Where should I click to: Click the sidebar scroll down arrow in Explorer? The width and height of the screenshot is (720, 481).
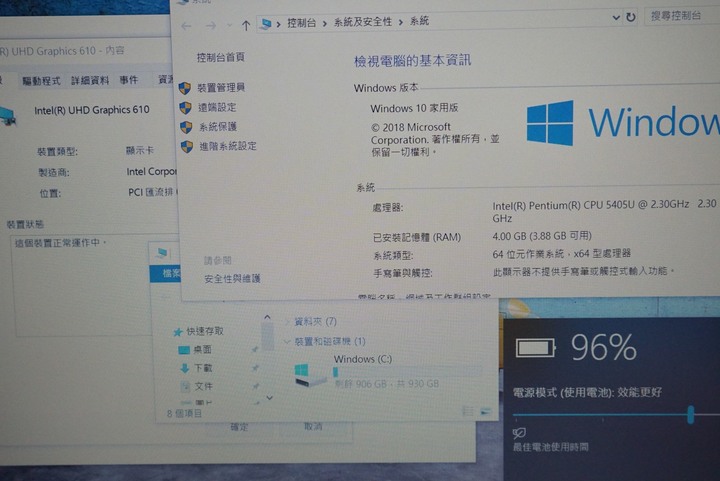[270, 398]
